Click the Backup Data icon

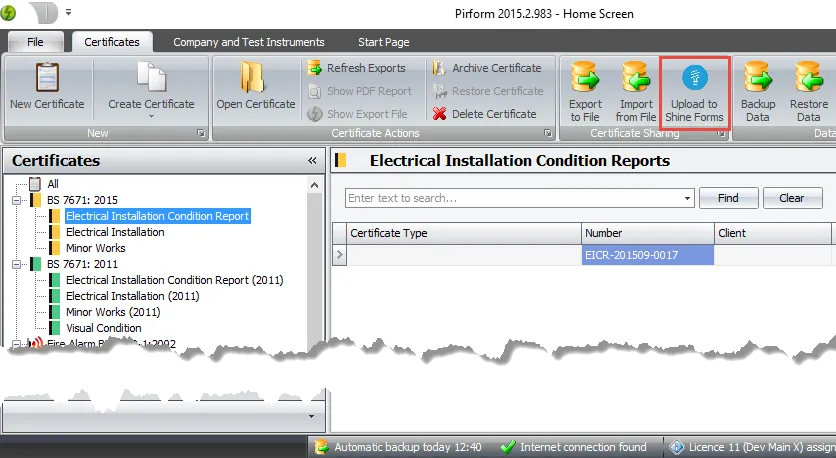pyautogui.click(x=758, y=77)
